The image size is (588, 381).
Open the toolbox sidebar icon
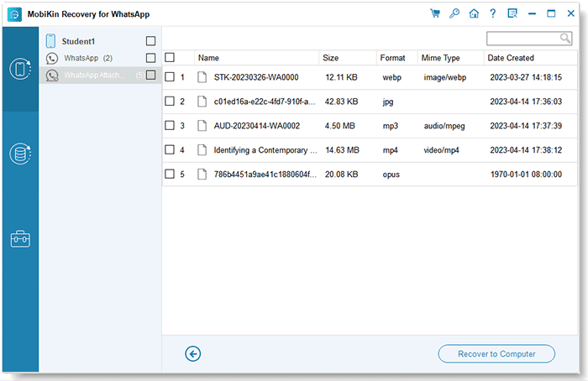pyautogui.click(x=20, y=239)
